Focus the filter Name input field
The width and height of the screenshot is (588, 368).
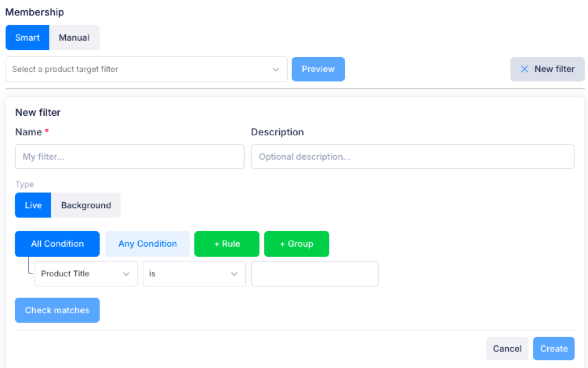coord(130,157)
